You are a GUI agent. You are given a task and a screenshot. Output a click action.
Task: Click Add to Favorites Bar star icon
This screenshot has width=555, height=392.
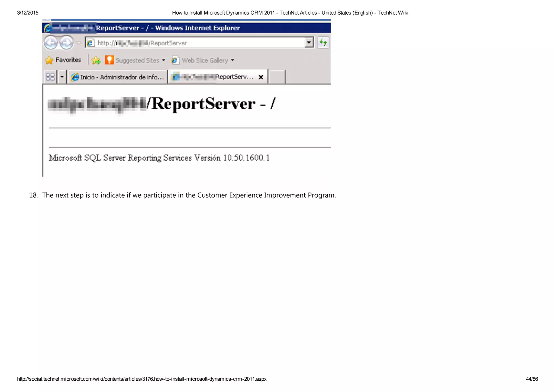pyautogui.click(x=96, y=60)
